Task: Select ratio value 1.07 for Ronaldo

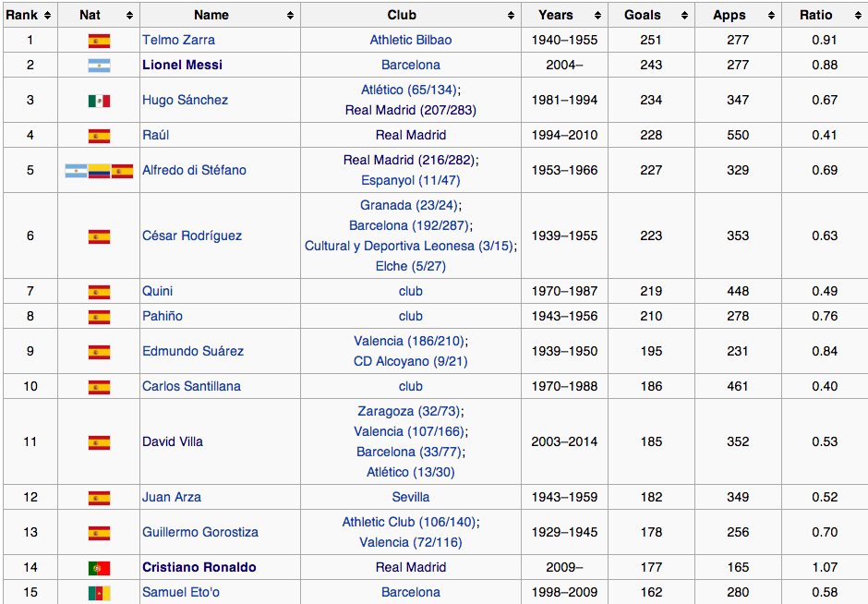Action: tap(825, 567)
